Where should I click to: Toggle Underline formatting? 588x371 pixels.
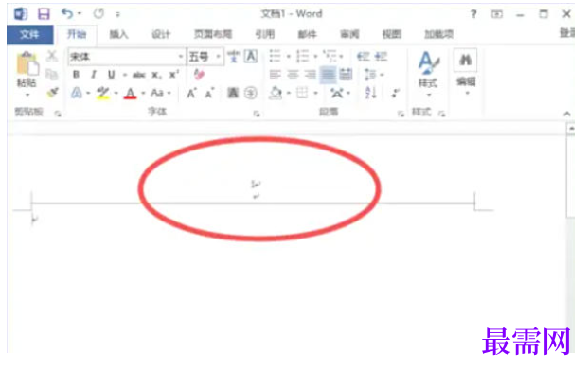(111, 75)
